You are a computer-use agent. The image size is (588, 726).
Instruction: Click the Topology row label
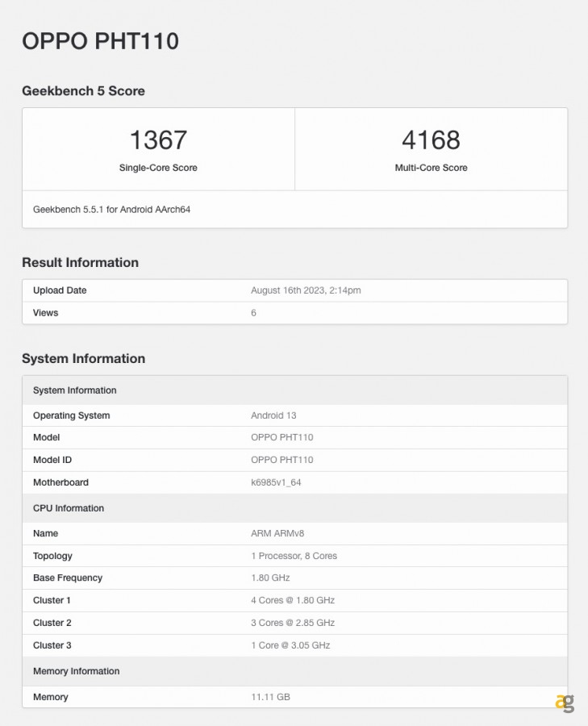click(52, 556)
